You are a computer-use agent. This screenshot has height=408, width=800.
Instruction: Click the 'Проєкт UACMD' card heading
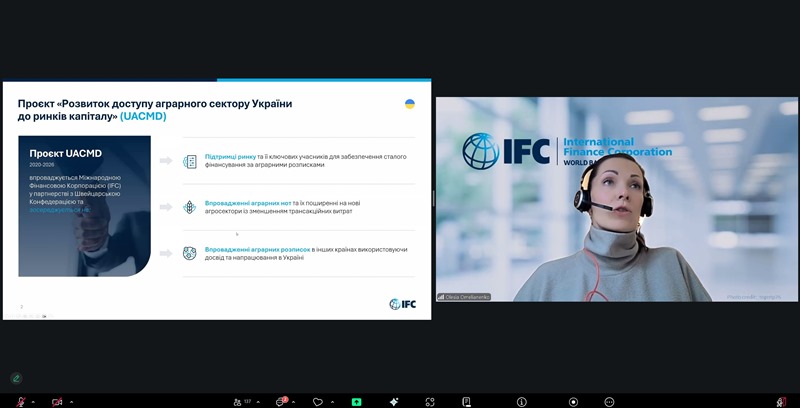[65, 154]
